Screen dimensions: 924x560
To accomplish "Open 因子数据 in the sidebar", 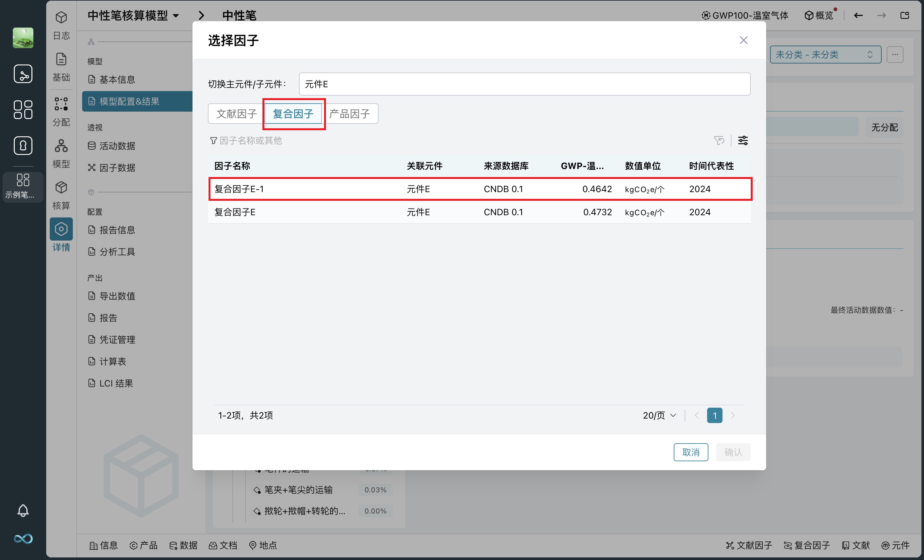I will pos(117,167).
